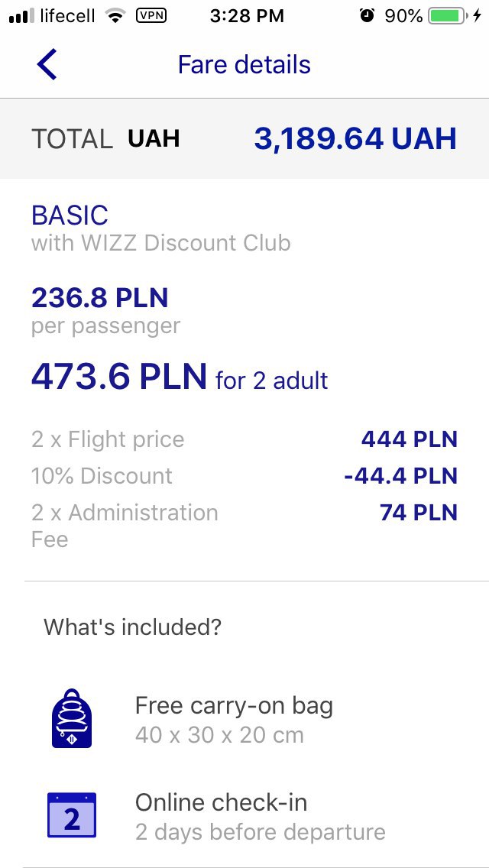
Task: Tap the Online check-in text
Action: 221,803
